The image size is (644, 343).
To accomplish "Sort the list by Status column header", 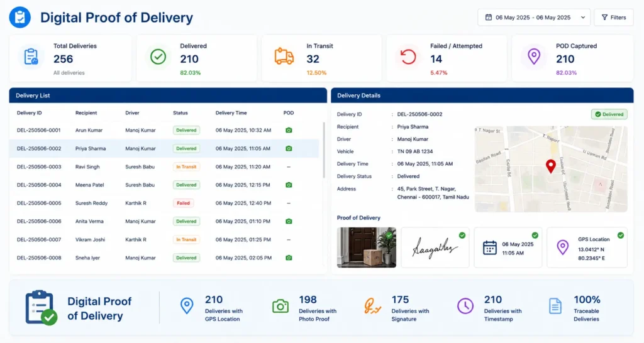I will point(180,113).
